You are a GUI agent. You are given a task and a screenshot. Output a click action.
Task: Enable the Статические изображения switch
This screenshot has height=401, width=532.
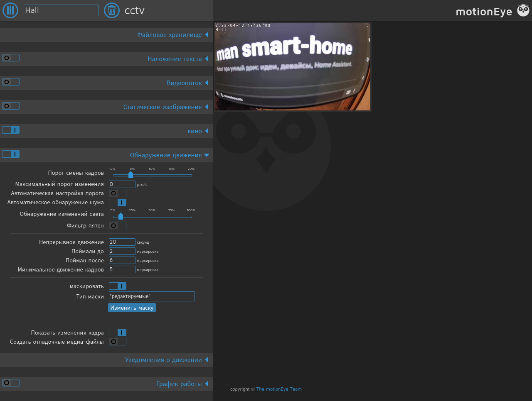click(11, 106)
